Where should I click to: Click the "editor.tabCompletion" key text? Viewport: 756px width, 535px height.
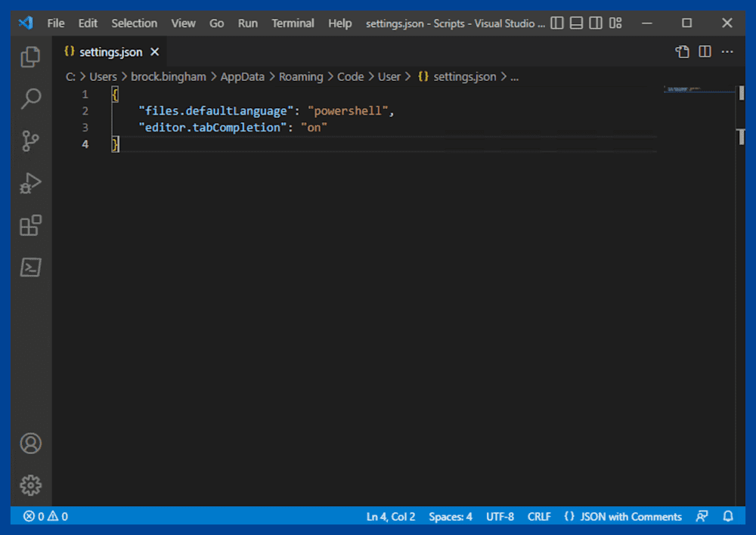(212, 127)
